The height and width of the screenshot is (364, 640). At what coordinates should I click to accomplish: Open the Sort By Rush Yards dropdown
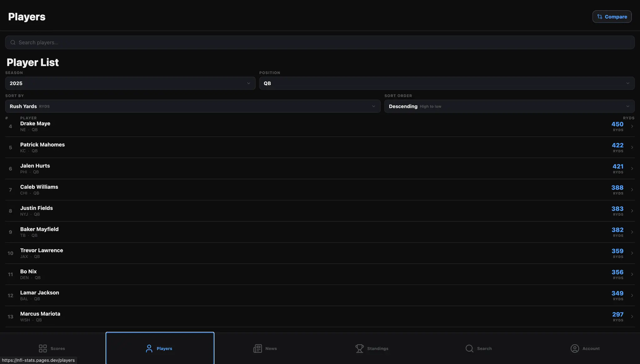click(x=193, y=106)
